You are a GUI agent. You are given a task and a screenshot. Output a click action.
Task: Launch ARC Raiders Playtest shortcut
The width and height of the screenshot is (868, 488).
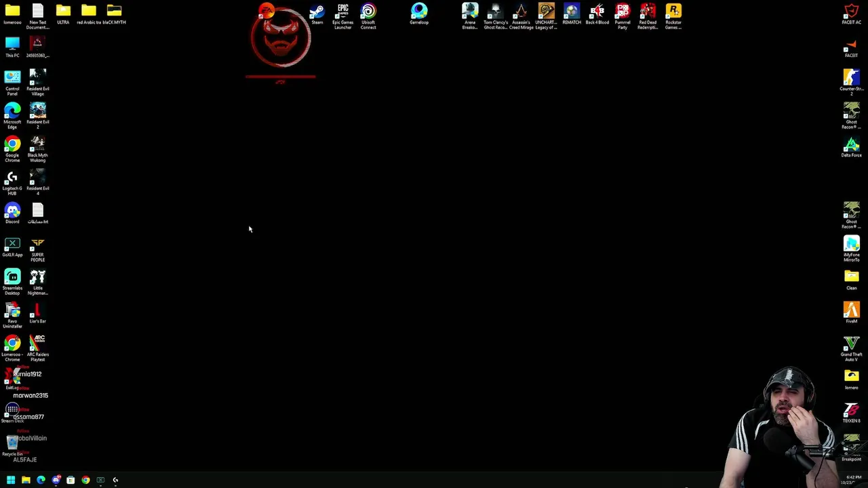click(38, 348)
